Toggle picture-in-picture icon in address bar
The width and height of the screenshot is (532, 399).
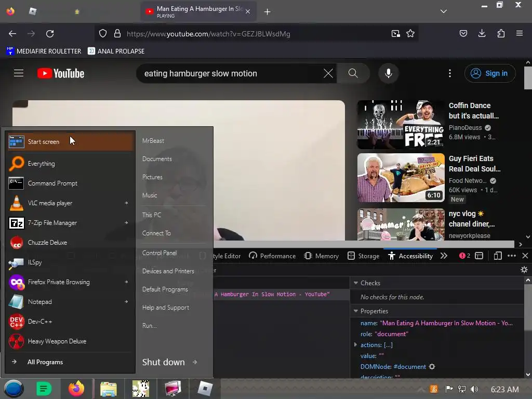(395, 34)
